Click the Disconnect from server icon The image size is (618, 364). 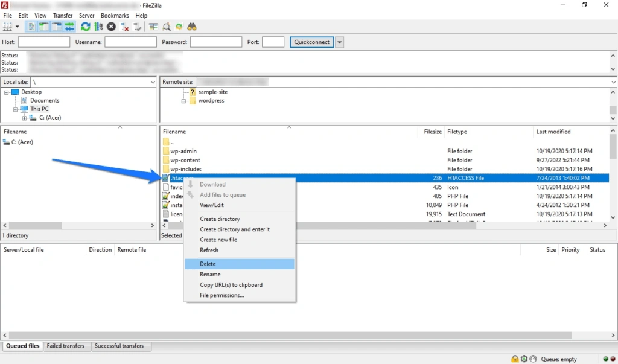click(125, 27)
